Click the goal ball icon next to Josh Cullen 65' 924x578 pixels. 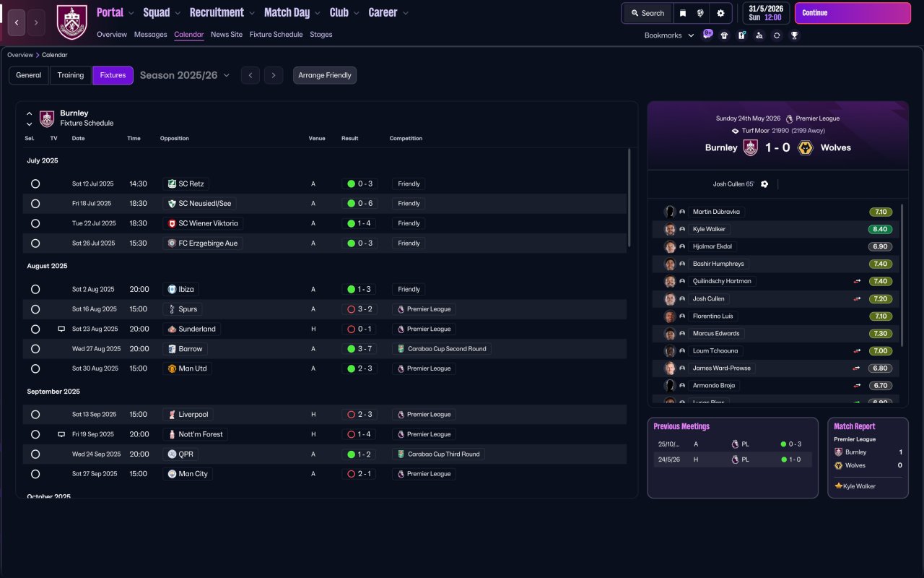(764, 184)
